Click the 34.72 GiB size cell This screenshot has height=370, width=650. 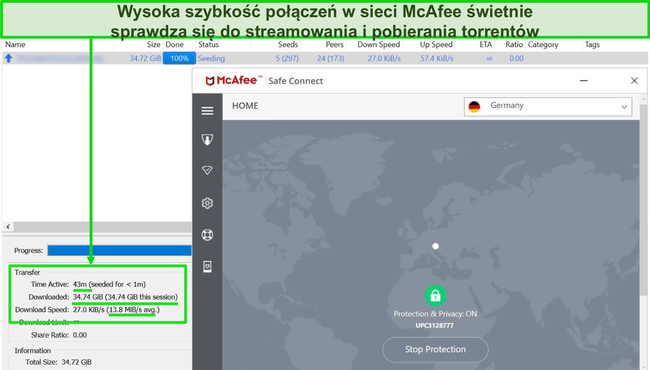click(x=145, y=58)
